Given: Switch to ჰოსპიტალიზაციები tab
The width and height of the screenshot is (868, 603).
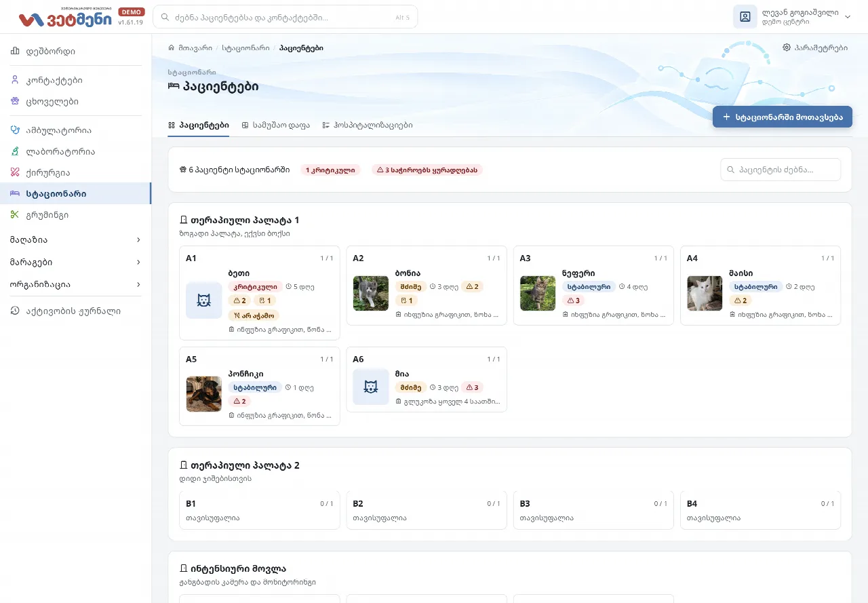Looking at the screenshot, I should pyautogui.click(x=367, y=125).
